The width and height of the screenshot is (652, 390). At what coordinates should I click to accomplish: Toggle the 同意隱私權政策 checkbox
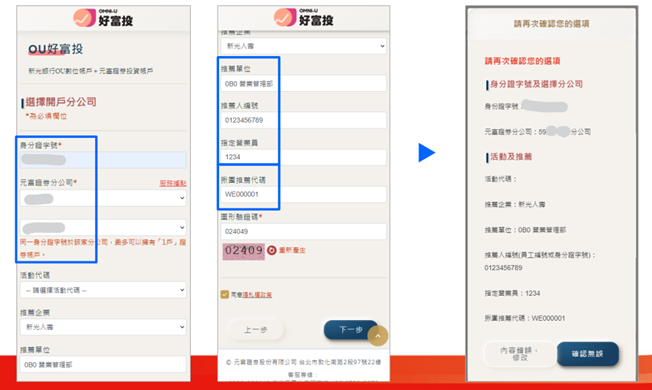tap(225, 294)
